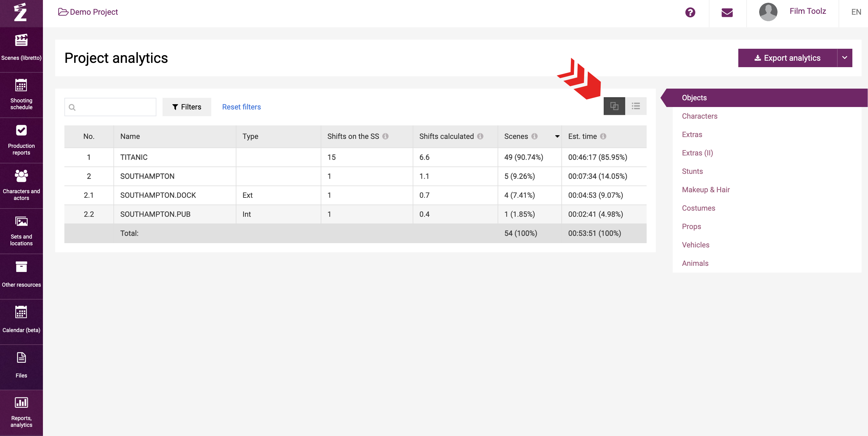Open EN language selector
Screen dimensions: 868x436
[856, 12]
